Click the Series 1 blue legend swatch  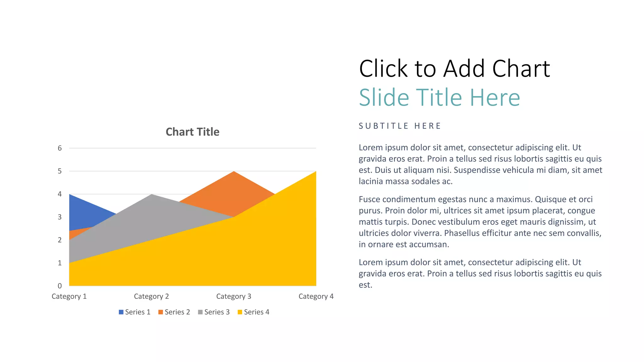pos(121,312)
